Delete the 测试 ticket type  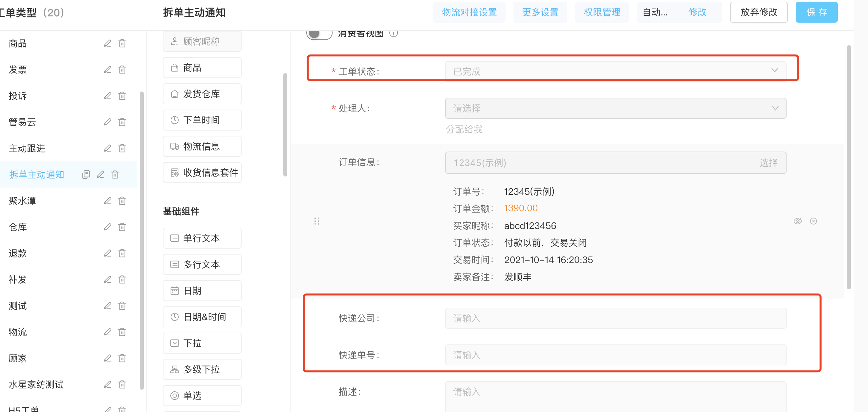coord(122,306)
